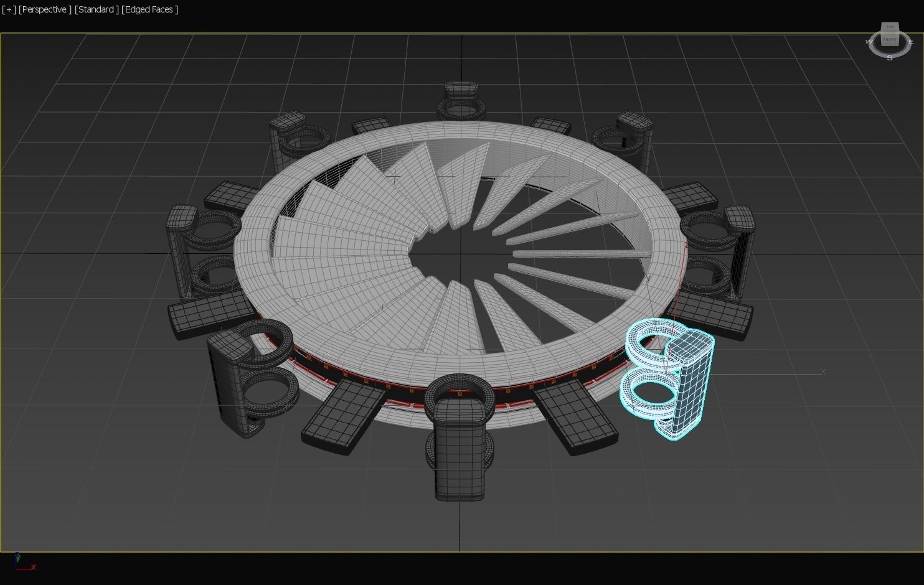Click the S compass letter on ViewCube ring
Screen dimensions: 924x585
coord(890,58)
